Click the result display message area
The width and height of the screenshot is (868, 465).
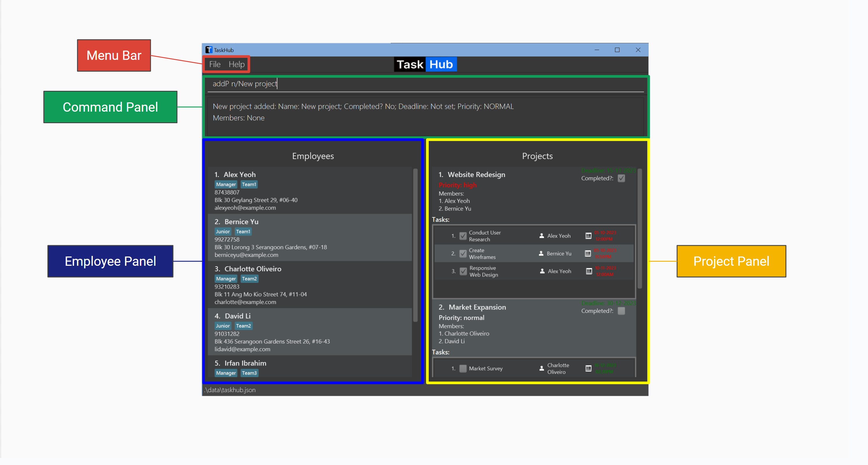tap(426, 116)
